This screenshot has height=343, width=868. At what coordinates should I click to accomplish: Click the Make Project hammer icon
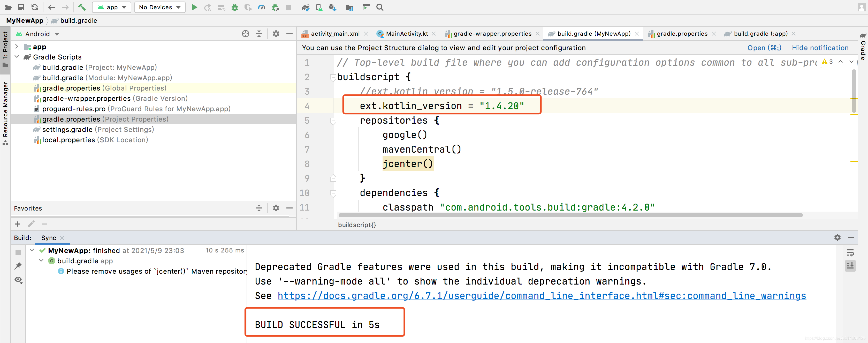pyautogui.click(x=82, y=7)
